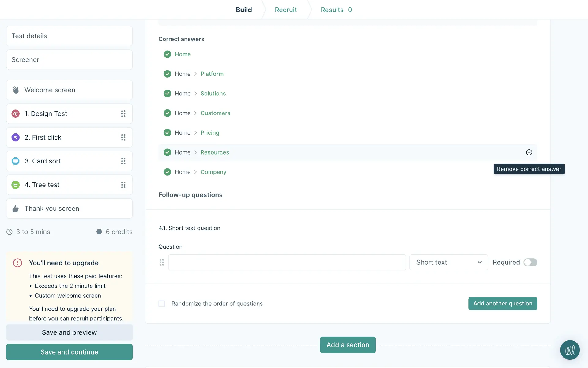Switch to the Recruit tab
588x368 pixels.
[x=285, y=10]
